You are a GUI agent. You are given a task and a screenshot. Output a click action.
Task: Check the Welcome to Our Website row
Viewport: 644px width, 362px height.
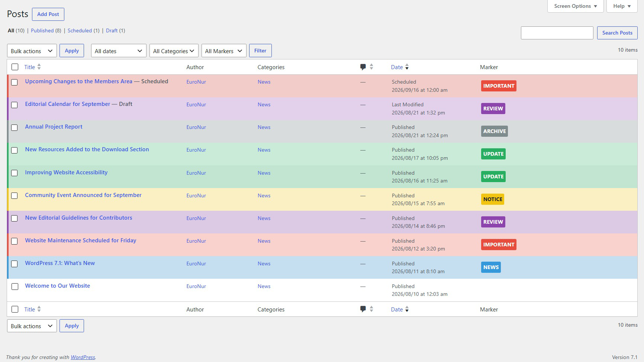15,287
